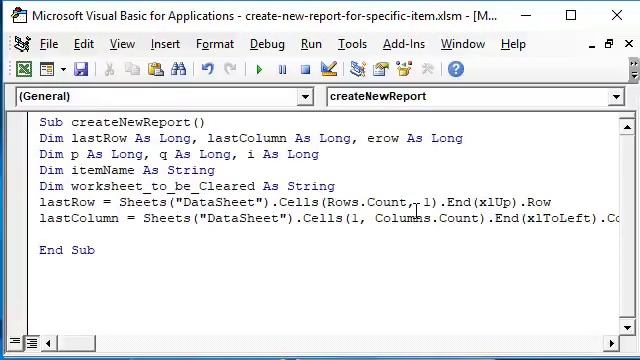Click the margin indicator bar beside 'End Sub'

(17, 250)
